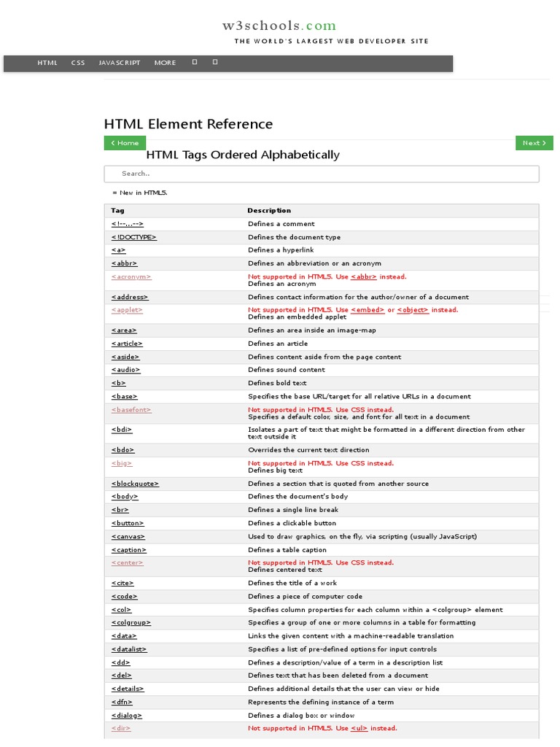560x747 pixels.
Task: Open the HTML menu in navbar
Action: pos(47,63)
